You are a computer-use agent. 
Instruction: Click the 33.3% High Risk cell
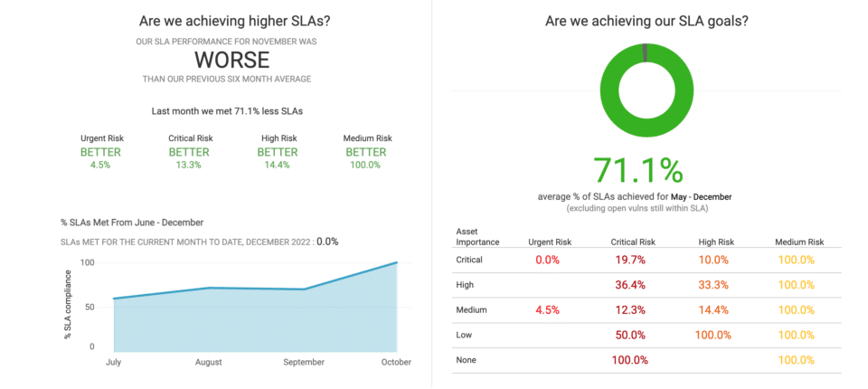[713, 285]
